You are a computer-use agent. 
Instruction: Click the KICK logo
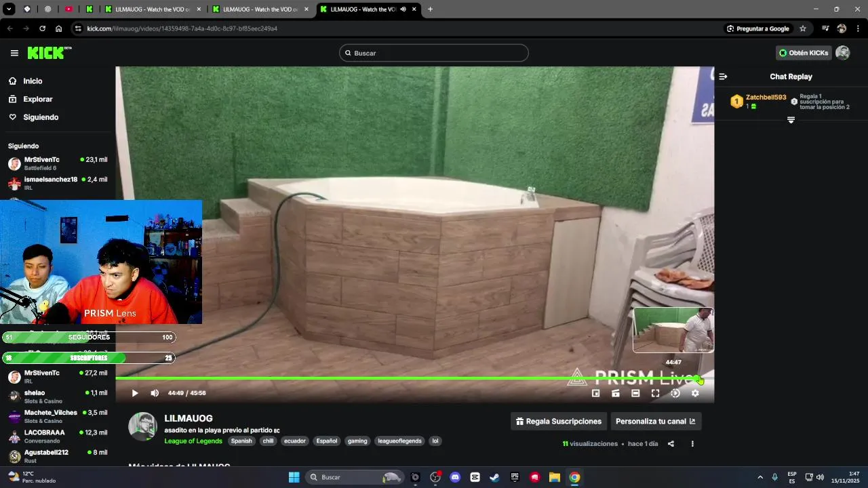pyautogui.click(x=50, y=53)
